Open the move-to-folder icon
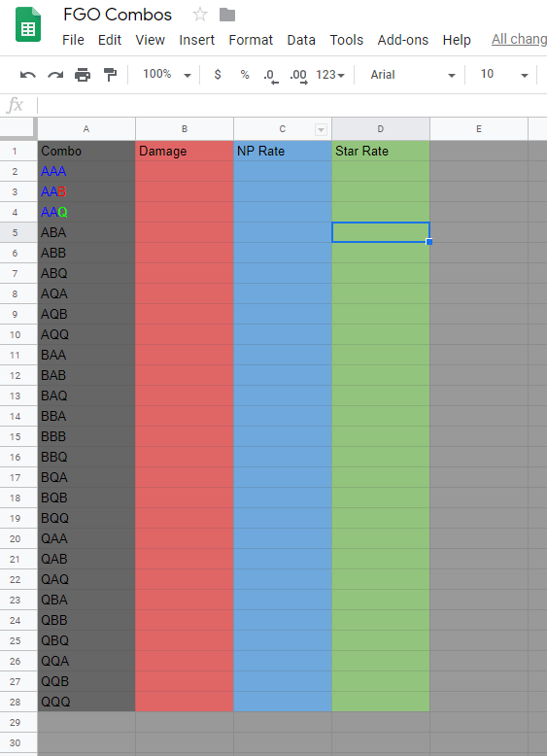 click(x=227, y=15)
